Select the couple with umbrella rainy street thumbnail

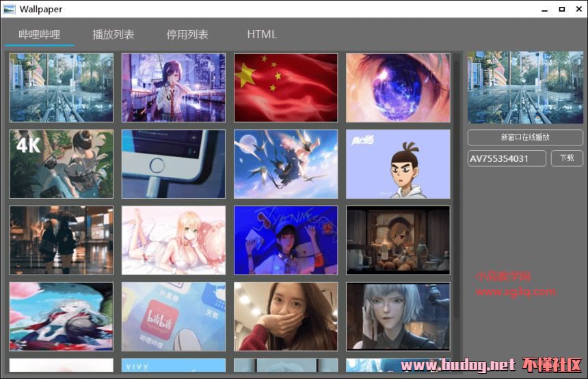click(x=61, y=240)
